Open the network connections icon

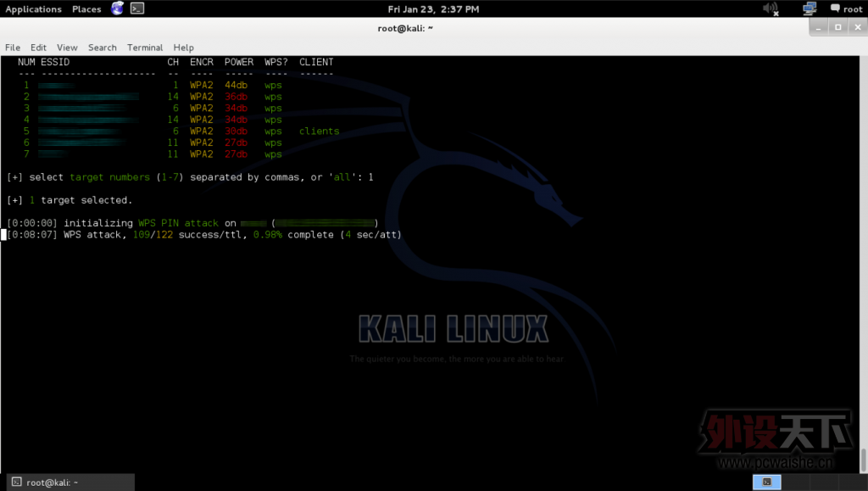810,8
